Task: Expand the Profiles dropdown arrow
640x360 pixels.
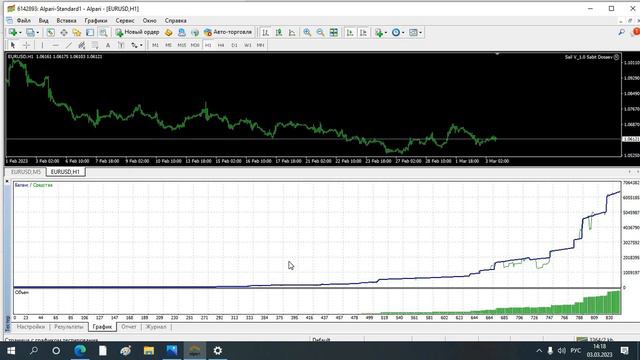Action: click(x=38, y=33)
